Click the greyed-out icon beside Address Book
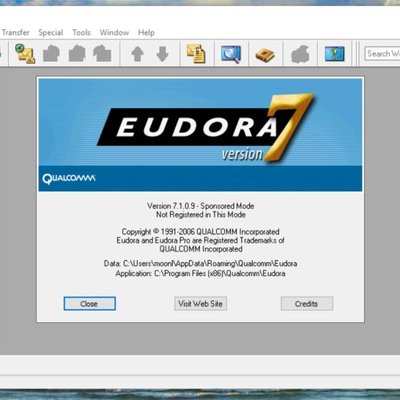The width and height of the screenshot is (400, 400). pos(300,54)
